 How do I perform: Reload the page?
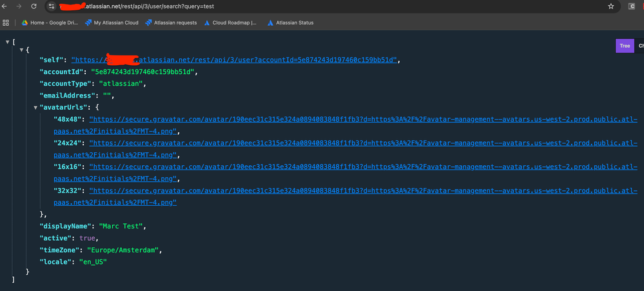click(34, 6)
